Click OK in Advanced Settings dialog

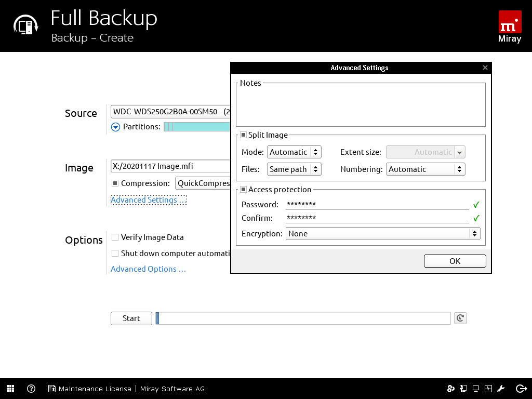pos(455,261)
